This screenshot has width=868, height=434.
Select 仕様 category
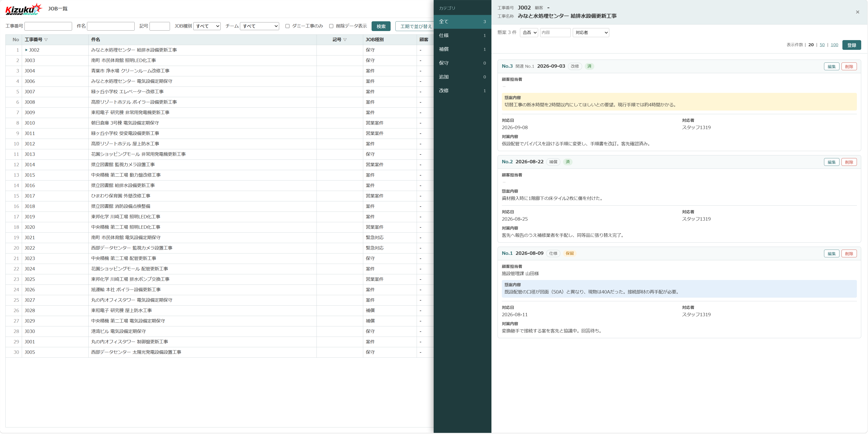pos(462,35)
